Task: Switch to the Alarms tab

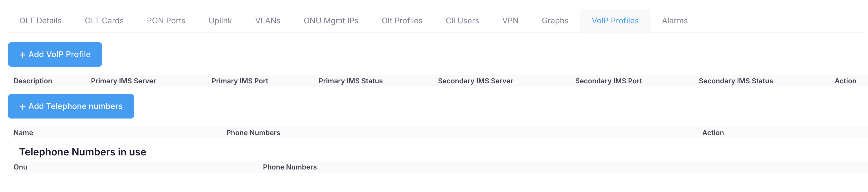Action: [675, 21]
